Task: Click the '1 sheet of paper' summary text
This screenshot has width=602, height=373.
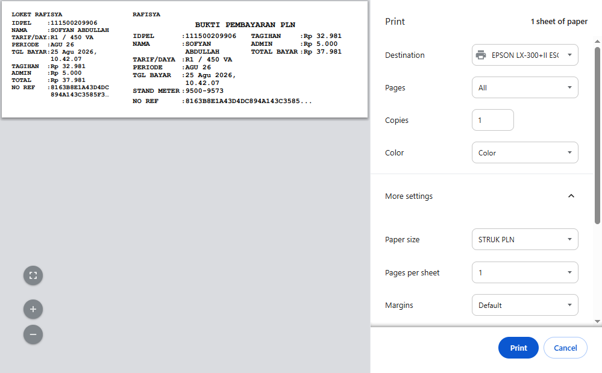Action: pos(559,21)
